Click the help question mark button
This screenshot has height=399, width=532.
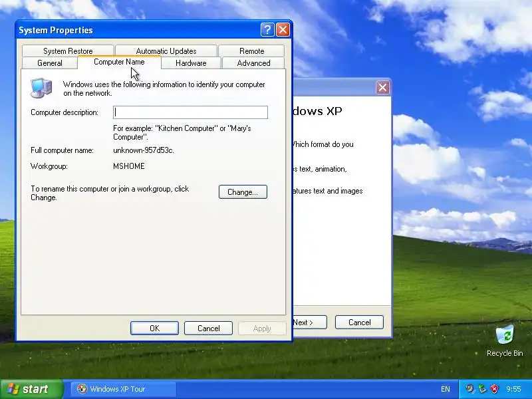[267, 30]
